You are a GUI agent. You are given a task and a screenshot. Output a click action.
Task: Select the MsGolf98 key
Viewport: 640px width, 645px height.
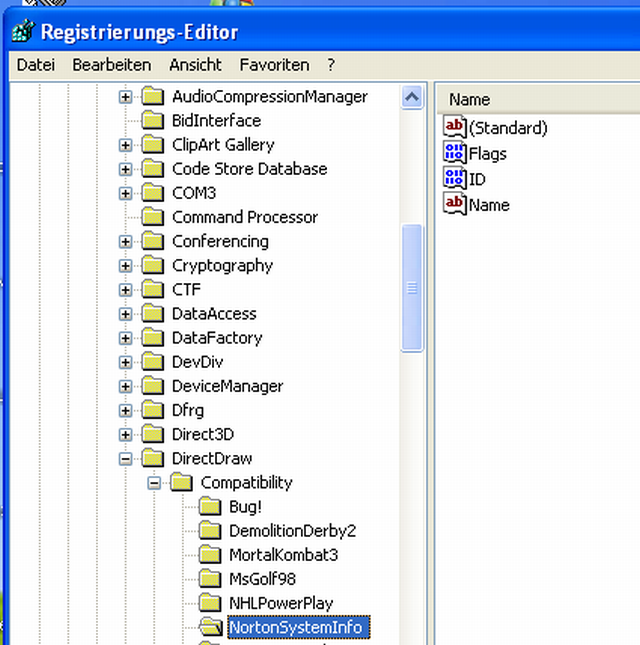point(262,579)
